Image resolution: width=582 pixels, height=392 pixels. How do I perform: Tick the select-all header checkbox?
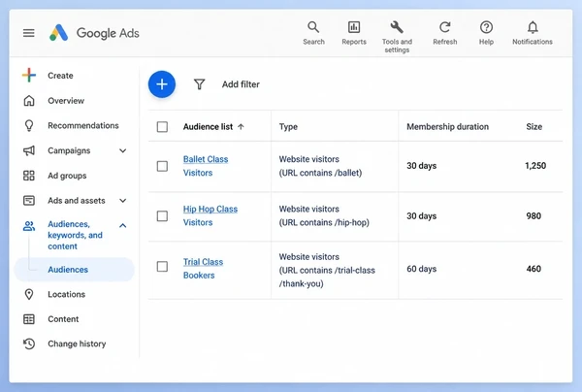162,126
